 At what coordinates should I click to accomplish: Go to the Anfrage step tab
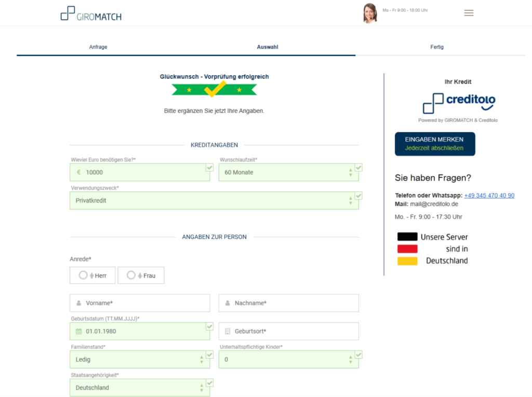(x=98, y=47)
